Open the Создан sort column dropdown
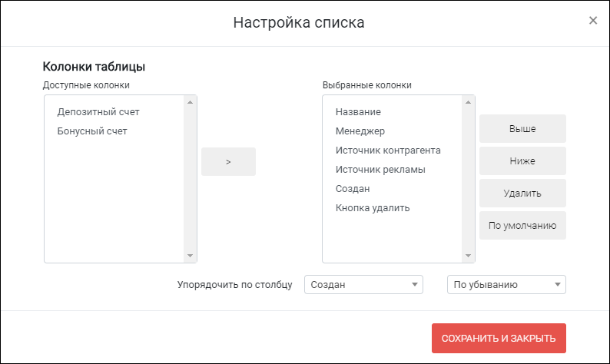This screenshot has height=364, width=610. pos(363,285)
